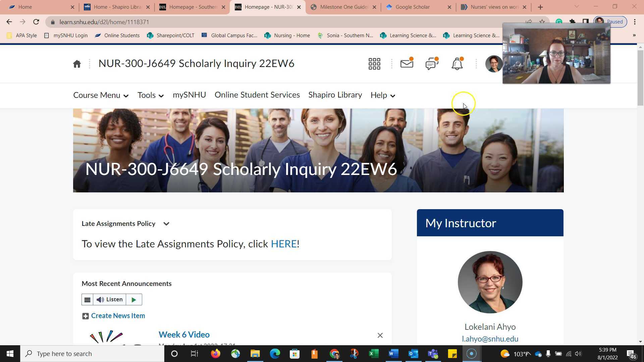
Task: Dismiss the Week 6 Video announcement
Action: [380, 336]
